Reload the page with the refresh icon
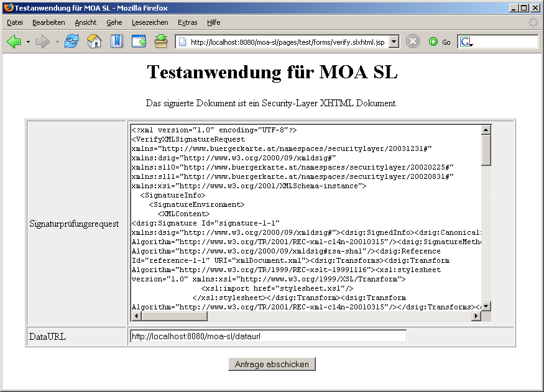Screen dimensions: 544x392 pyautogui.click(x=71, y=42)
